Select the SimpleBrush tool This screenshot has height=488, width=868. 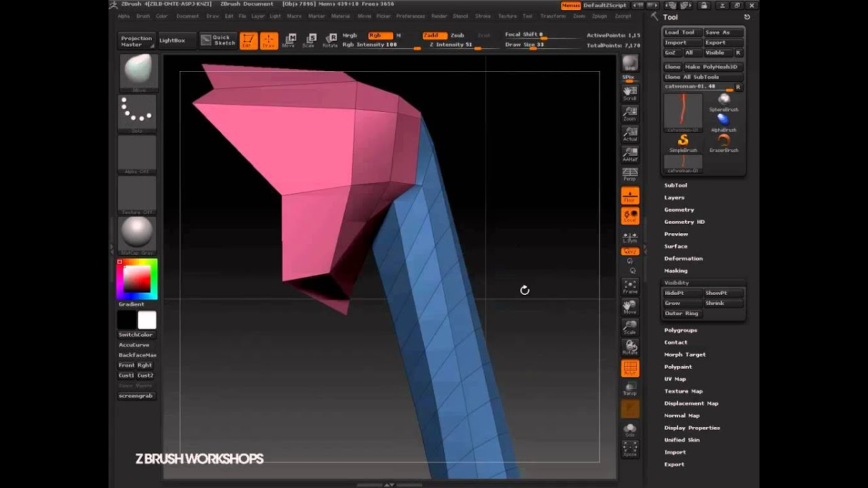tap(683, 143)
